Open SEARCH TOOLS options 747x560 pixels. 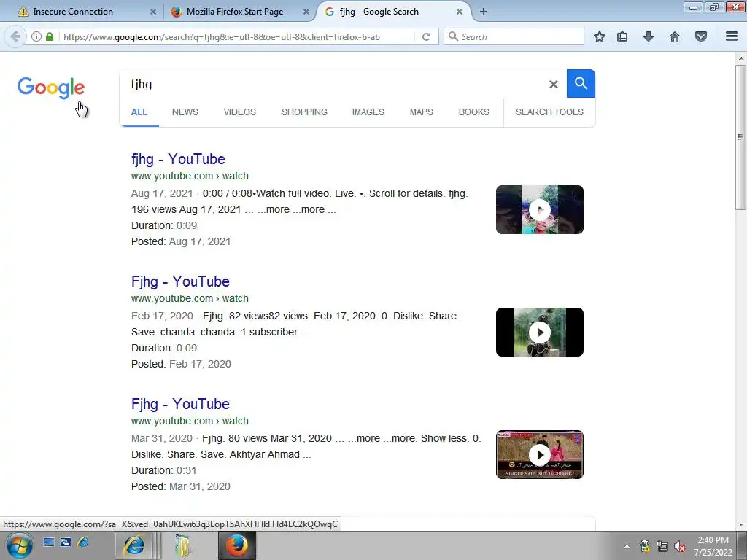pos(549,112)
